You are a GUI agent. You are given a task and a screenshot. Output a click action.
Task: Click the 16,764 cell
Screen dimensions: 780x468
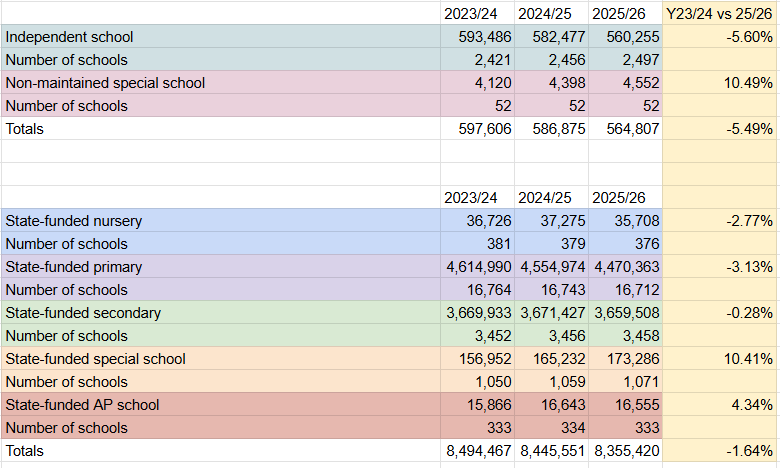(478, 289)
